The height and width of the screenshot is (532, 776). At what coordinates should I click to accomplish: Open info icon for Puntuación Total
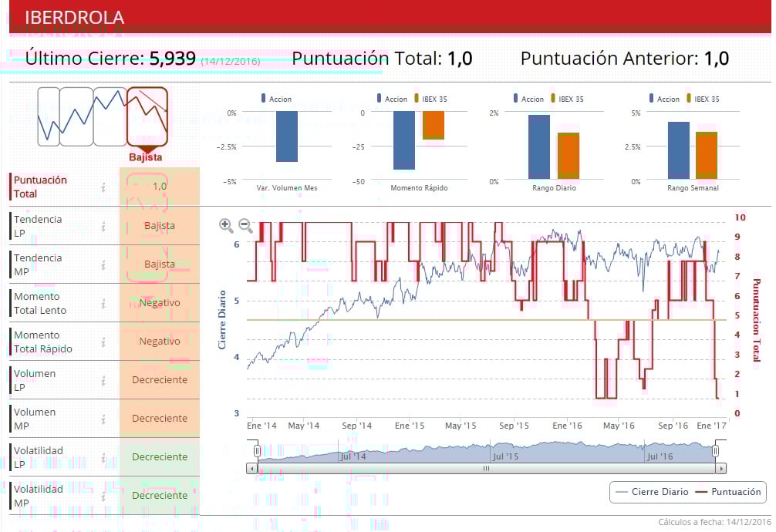[x=103, y=187]
